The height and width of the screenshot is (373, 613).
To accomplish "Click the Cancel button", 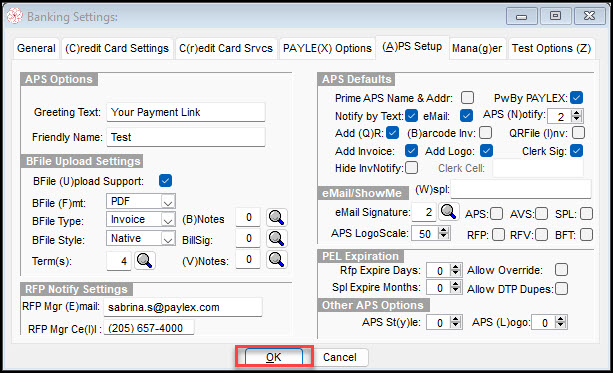I will pyautogui.click(x=340, y=357).
